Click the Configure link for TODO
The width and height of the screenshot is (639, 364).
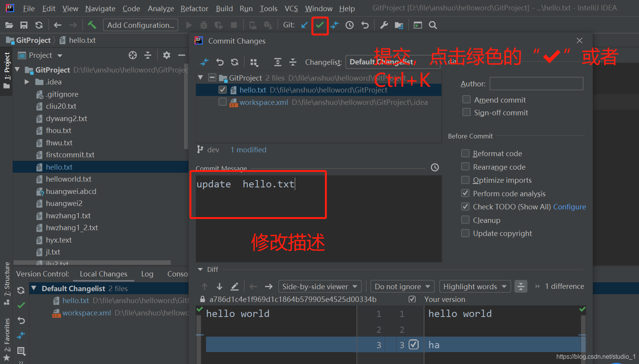(x=570, y=207)
